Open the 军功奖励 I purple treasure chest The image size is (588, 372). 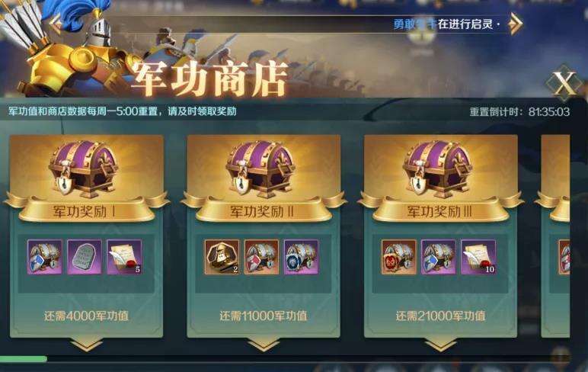84,168
